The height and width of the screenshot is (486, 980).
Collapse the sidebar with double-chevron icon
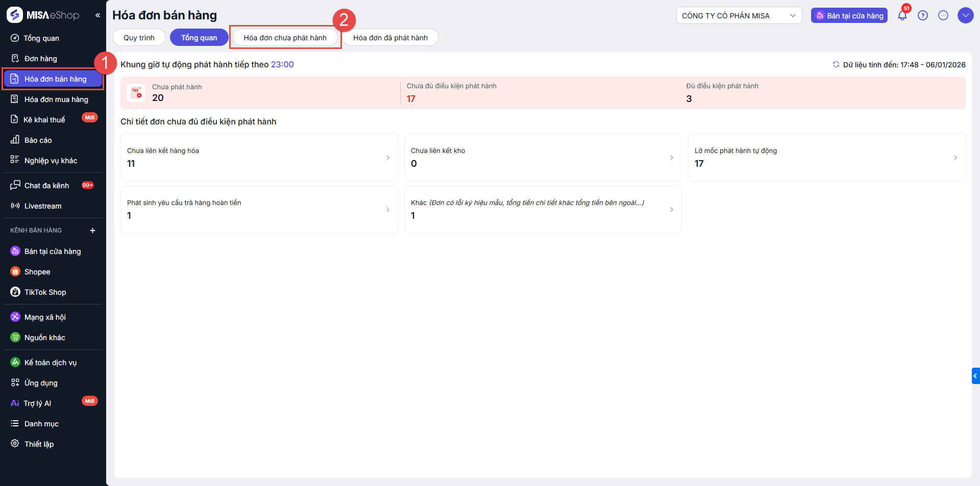point(97,15)
